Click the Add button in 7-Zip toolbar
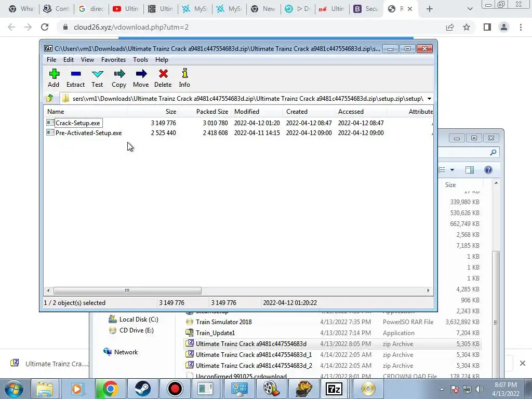532x399 pixels. click(54, 78)
